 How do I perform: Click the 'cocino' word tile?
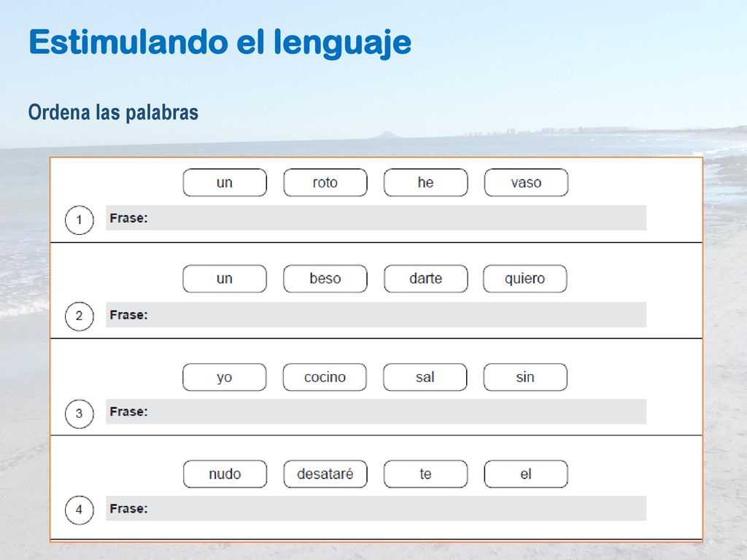tap(325, 377)
